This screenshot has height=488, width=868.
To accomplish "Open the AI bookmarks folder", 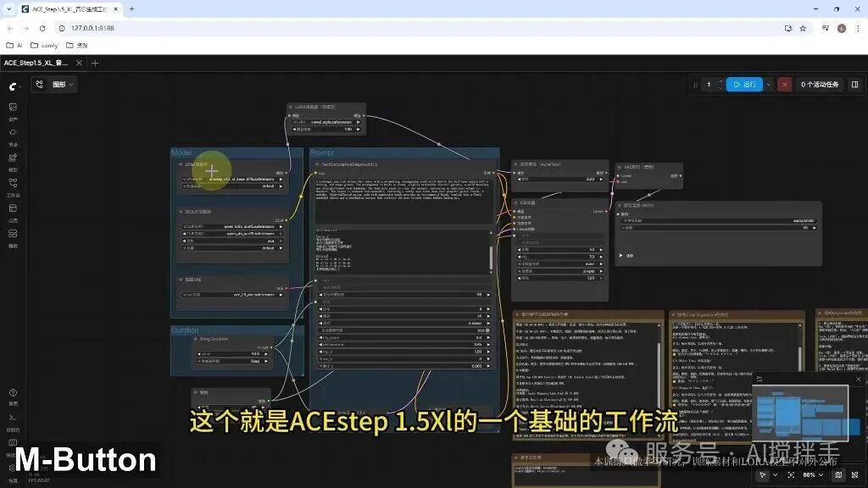I will point(14,46).
